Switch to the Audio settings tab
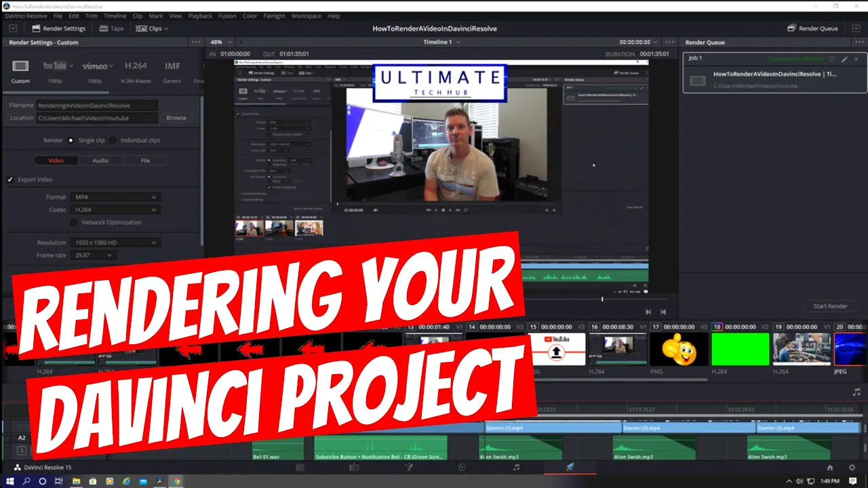Viewport: 868px width, 488px height. (x=100, y=161)
